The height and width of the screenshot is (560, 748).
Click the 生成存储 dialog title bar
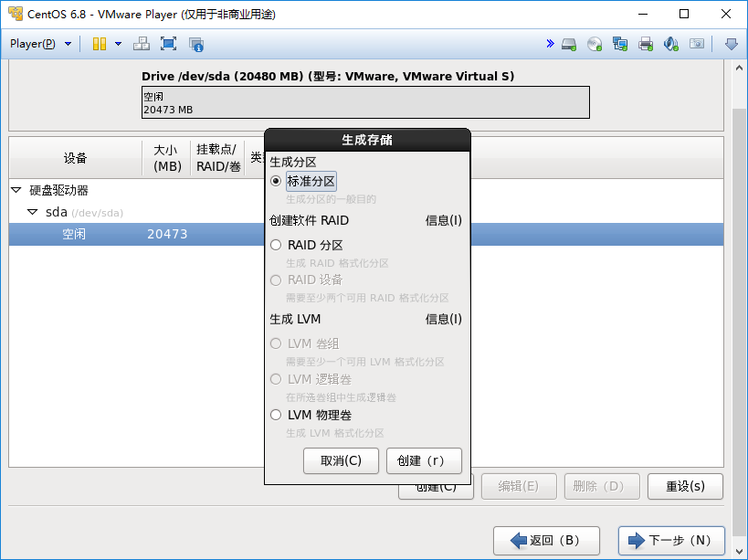[367, 140]
